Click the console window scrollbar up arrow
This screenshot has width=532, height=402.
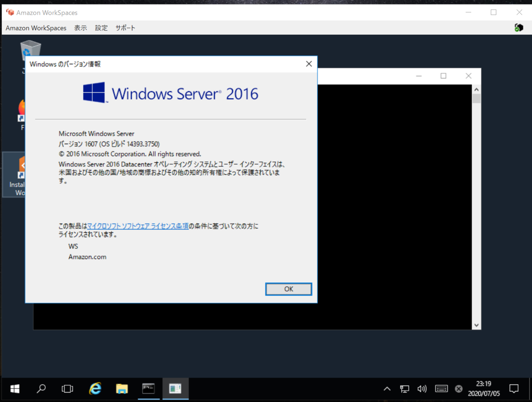tap(477, 89)
